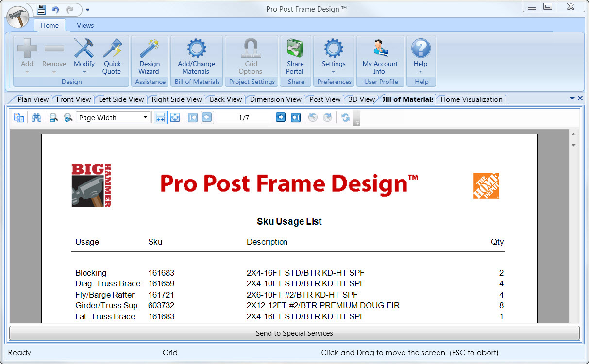Expand the Add dropdown arrow
The image size is (589, 364).
point(27,72)
